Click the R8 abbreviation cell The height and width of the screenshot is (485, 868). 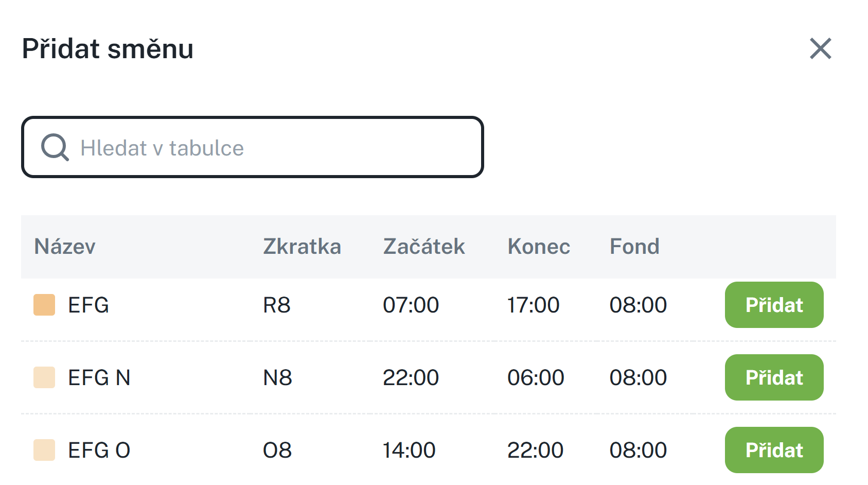point(277,305)
